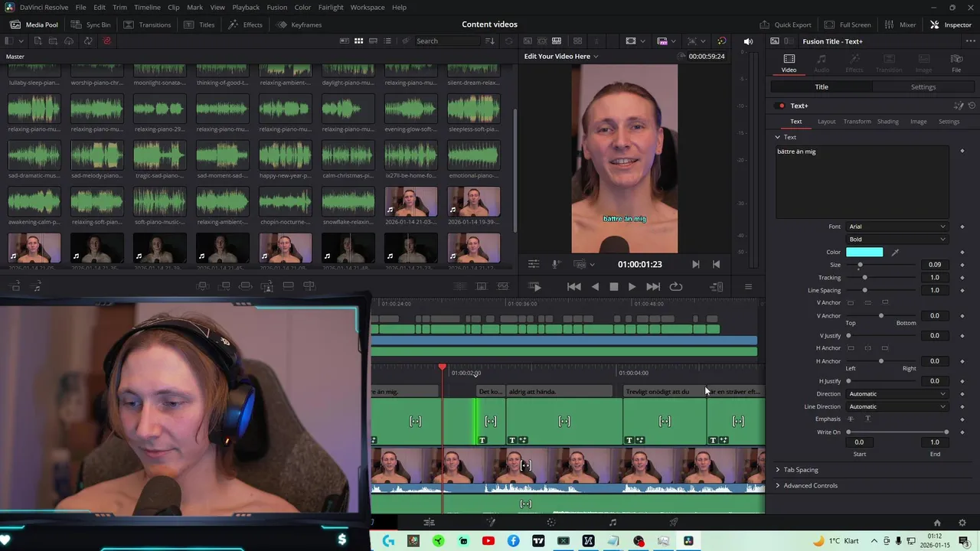Open the Fairlight page music note icon

[612, 523]
